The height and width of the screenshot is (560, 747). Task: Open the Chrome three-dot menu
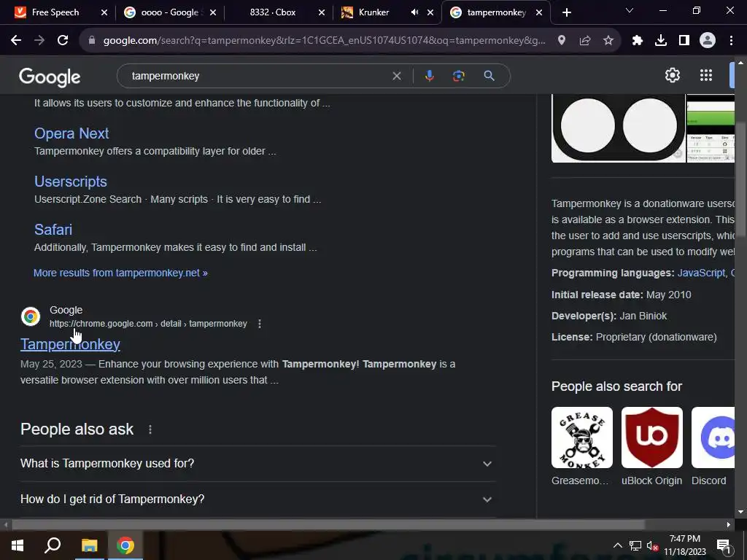[x=731, y=41]
